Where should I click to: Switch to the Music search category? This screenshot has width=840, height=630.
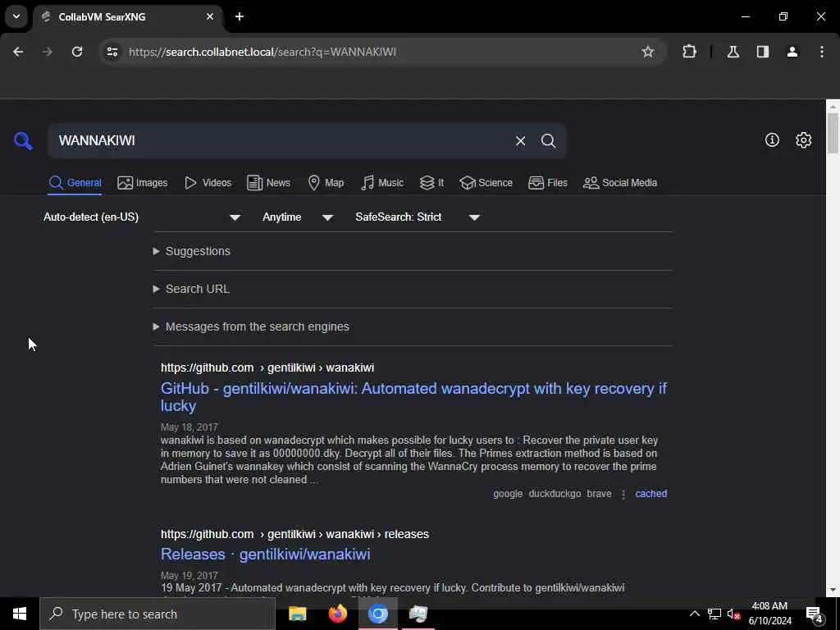382,183
